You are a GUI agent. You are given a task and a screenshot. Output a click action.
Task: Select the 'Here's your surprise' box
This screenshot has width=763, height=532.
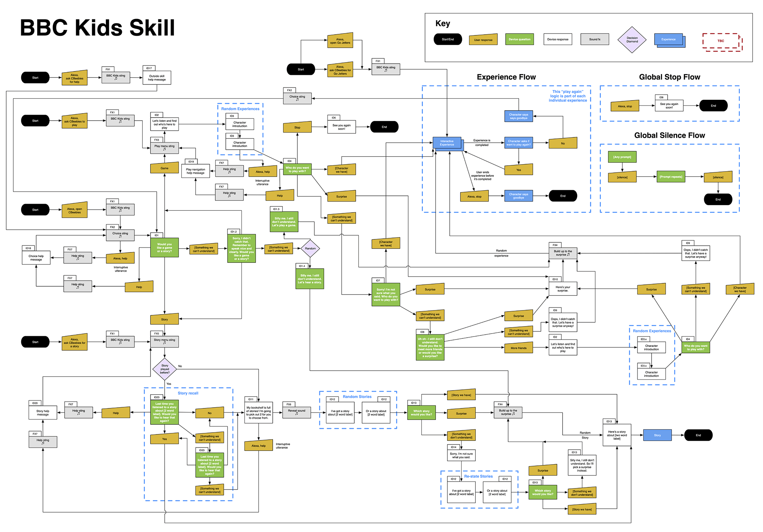pyautogui.click(x=563, y=289)
